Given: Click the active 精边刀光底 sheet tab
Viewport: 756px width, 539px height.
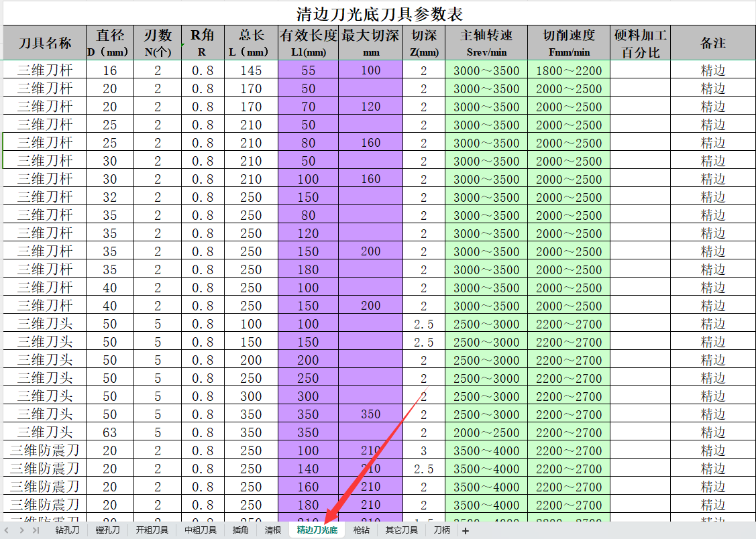Looking at the screenshot, I should (x=317, y=530).
